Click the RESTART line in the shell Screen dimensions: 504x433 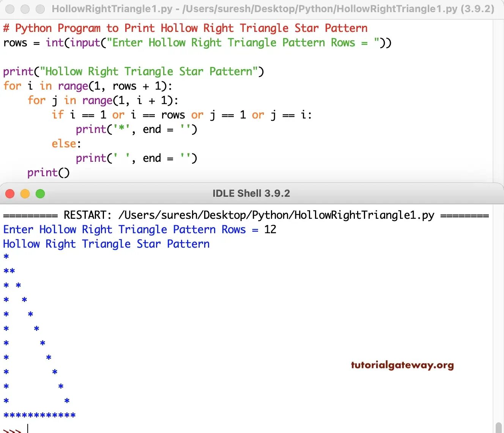[x=246, y=215]
